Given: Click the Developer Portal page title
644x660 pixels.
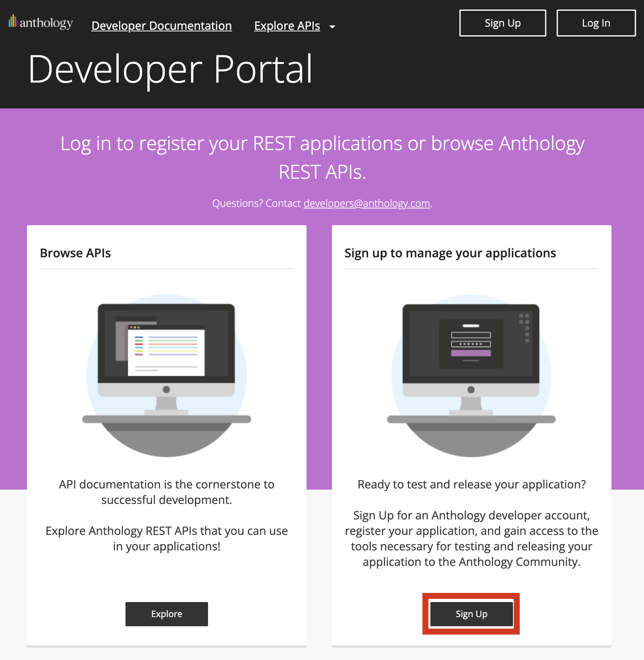Looking at the screenshot, I should click(171, 69).
